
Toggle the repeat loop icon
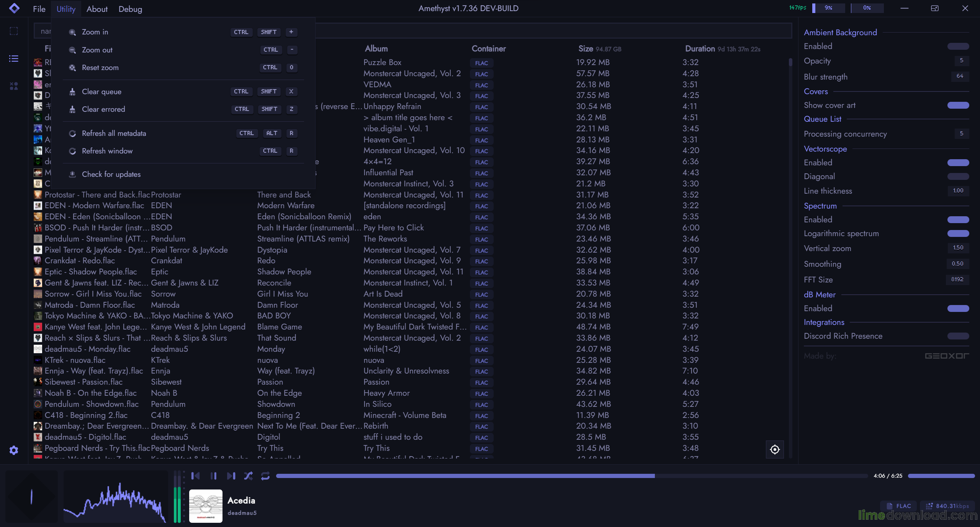coord(265,476)
